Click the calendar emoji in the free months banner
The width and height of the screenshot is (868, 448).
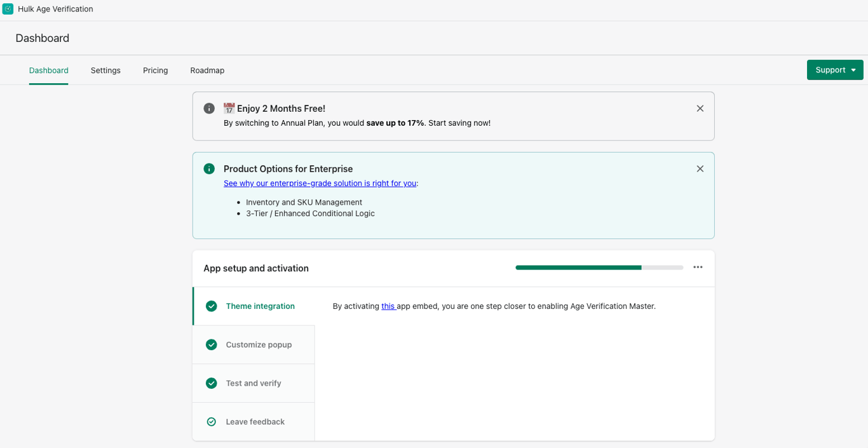[229, 109]
